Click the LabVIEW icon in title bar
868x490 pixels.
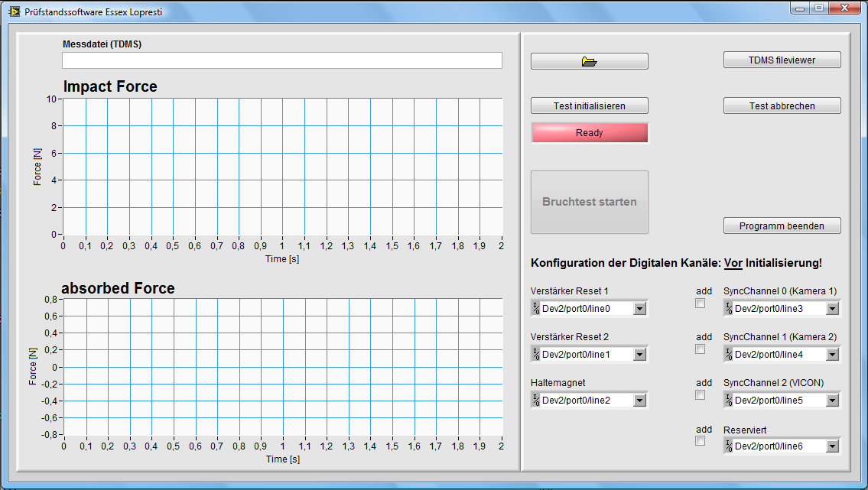pyautogui.click(x=14, y=11)
